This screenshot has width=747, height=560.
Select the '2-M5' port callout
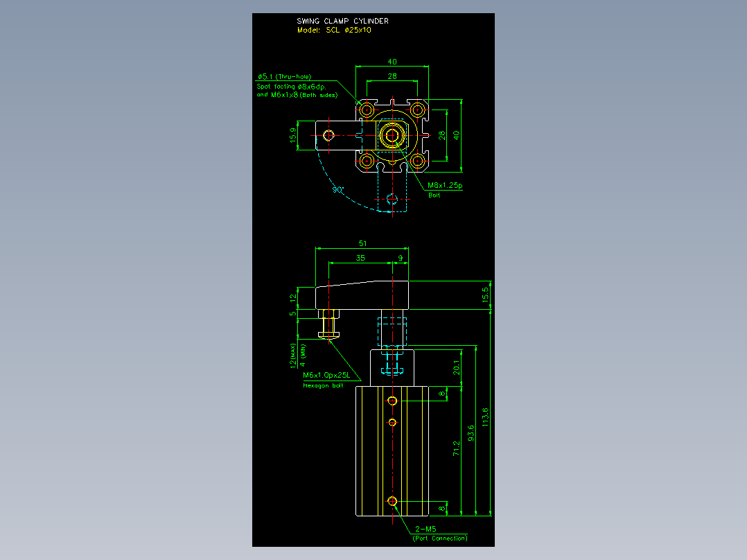point(425,529)
